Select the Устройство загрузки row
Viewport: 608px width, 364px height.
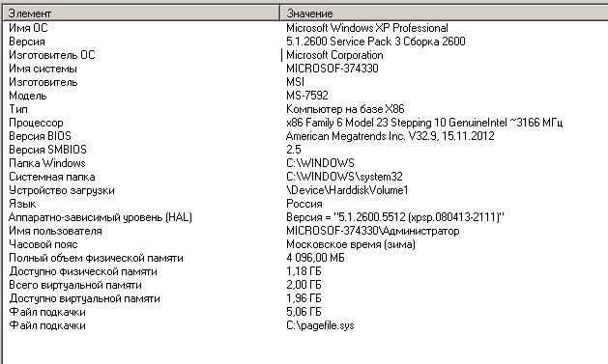point(305,190)
